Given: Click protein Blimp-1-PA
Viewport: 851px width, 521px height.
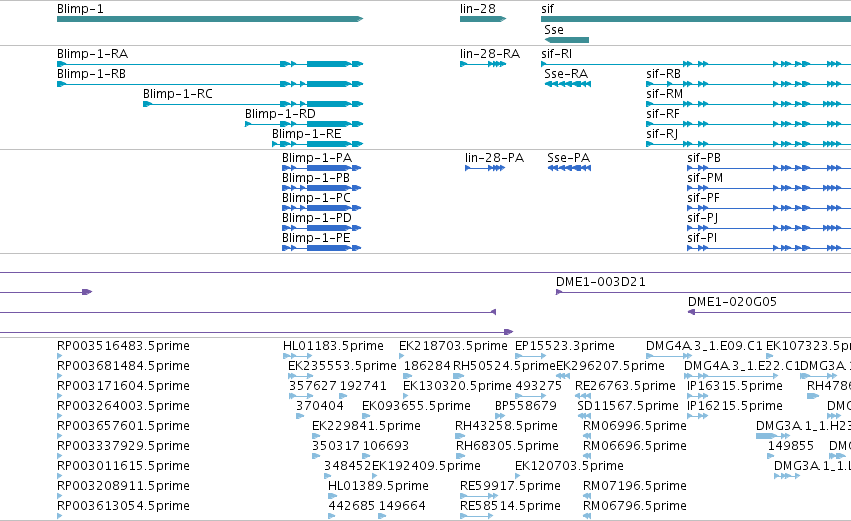Looking at the screenshot, I should click(321, 168).
